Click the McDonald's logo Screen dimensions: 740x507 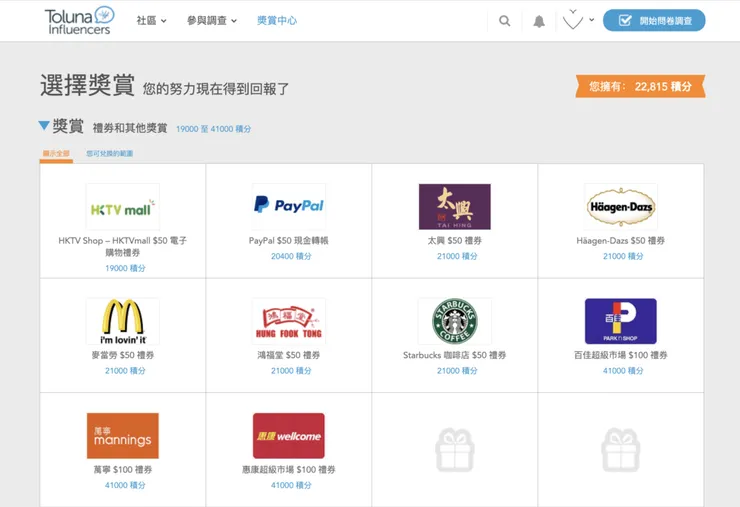(123, 321)
